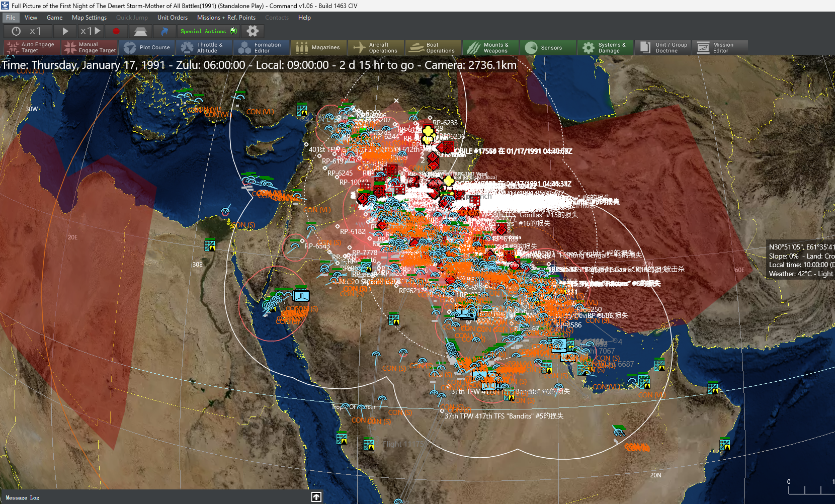
Task: Select the airbase icon at southern Oman coast
Action: (725, 445)
